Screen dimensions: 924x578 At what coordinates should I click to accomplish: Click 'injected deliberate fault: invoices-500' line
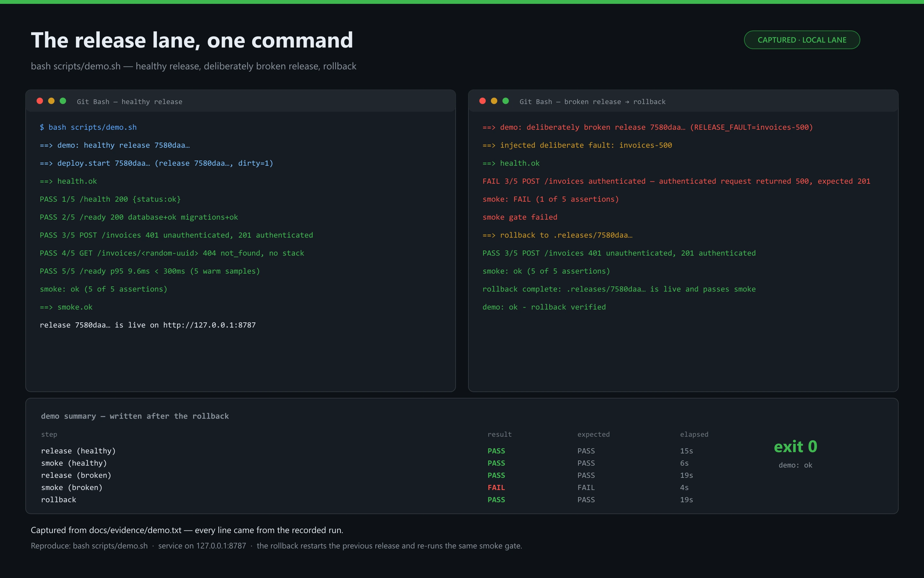coord(577,145)
